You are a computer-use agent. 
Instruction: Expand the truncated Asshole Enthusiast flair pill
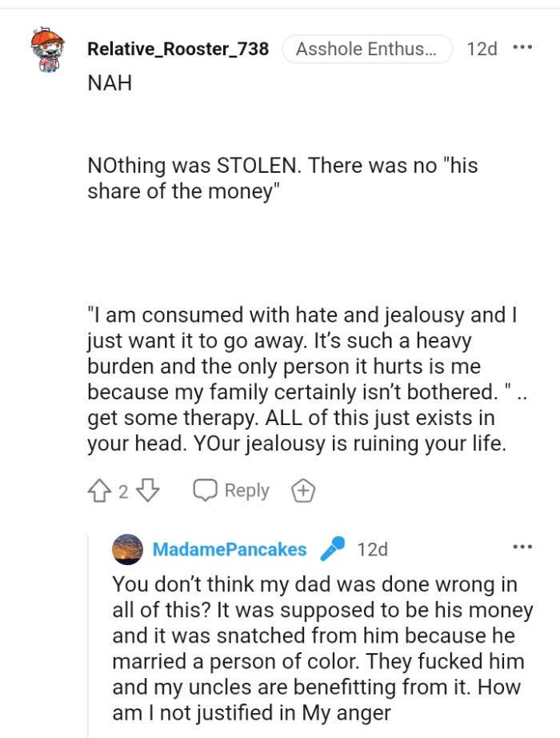366,49
